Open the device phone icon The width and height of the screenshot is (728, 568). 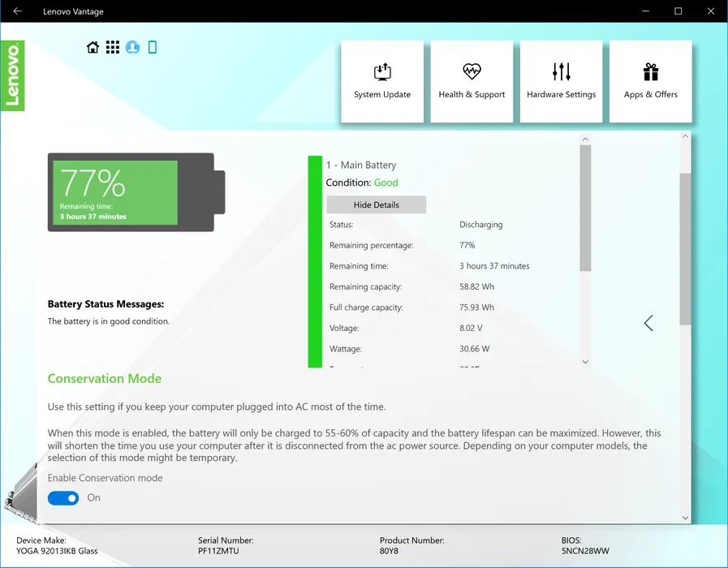pos(153,47)
